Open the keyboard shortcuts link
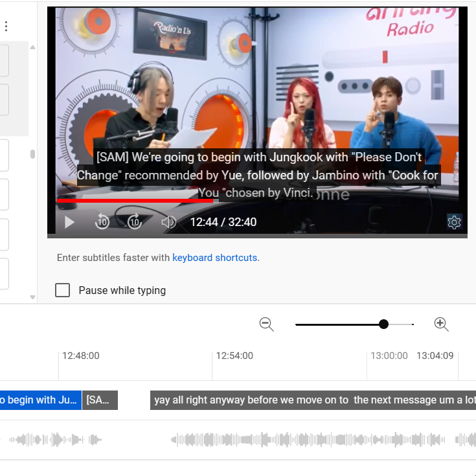Screen dimensions: 476x476 pos(214,258)
